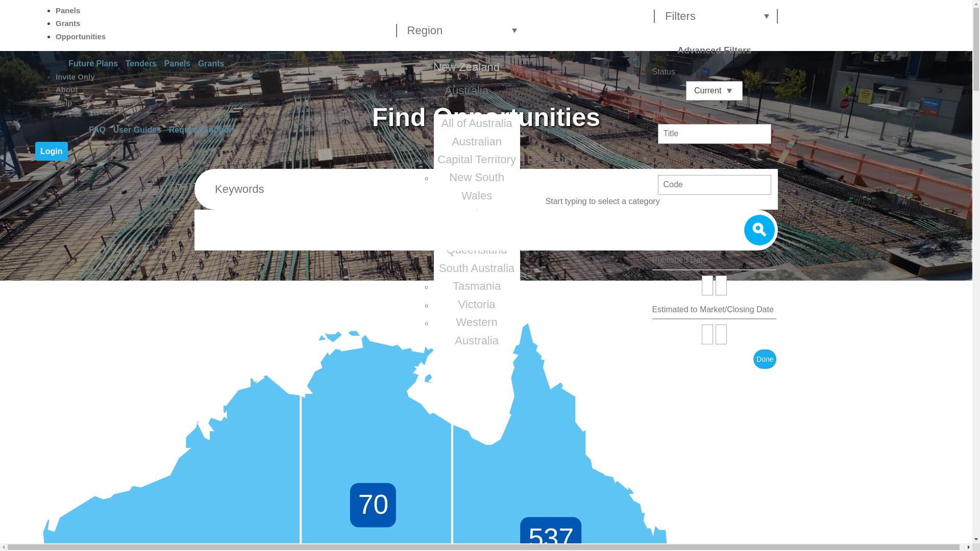
Task: Choose South Australia option
Action: [x=477, y=268]
